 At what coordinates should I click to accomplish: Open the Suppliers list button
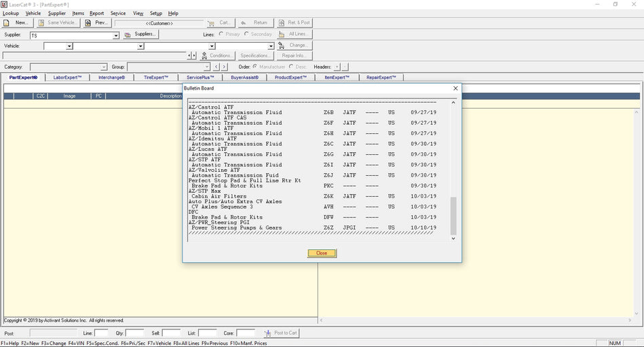tap(140, 34)
